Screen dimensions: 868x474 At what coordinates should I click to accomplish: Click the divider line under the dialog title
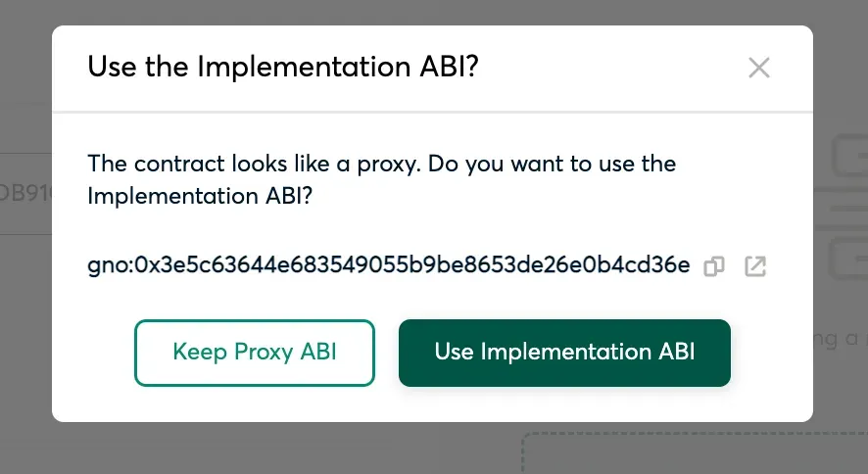pos(432,113)
